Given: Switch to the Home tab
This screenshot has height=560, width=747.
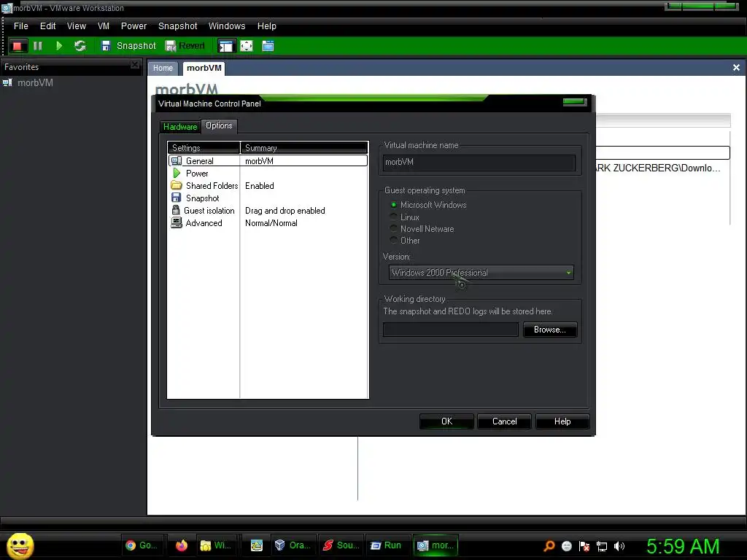Looking at the screenshot, I should coord(163,68).
